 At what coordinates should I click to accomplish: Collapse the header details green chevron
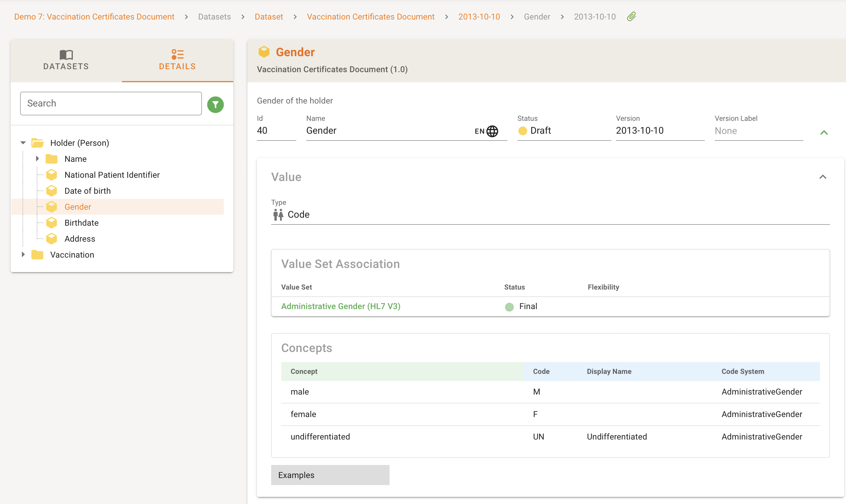coord(824,133)
